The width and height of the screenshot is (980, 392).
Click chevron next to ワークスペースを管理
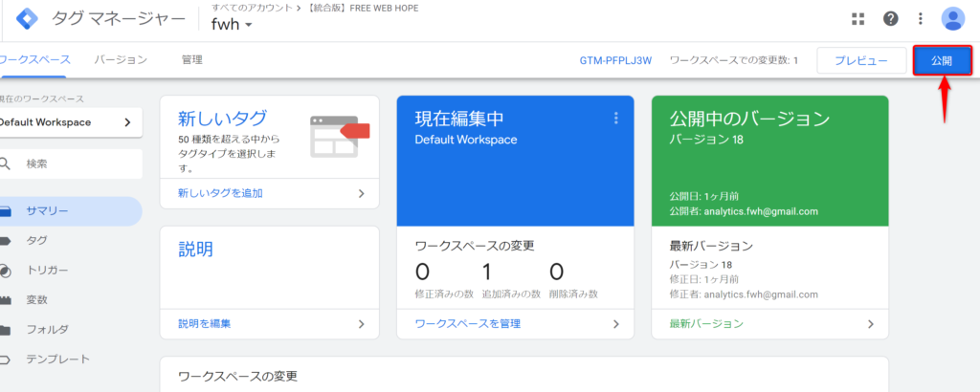point(616,324)
